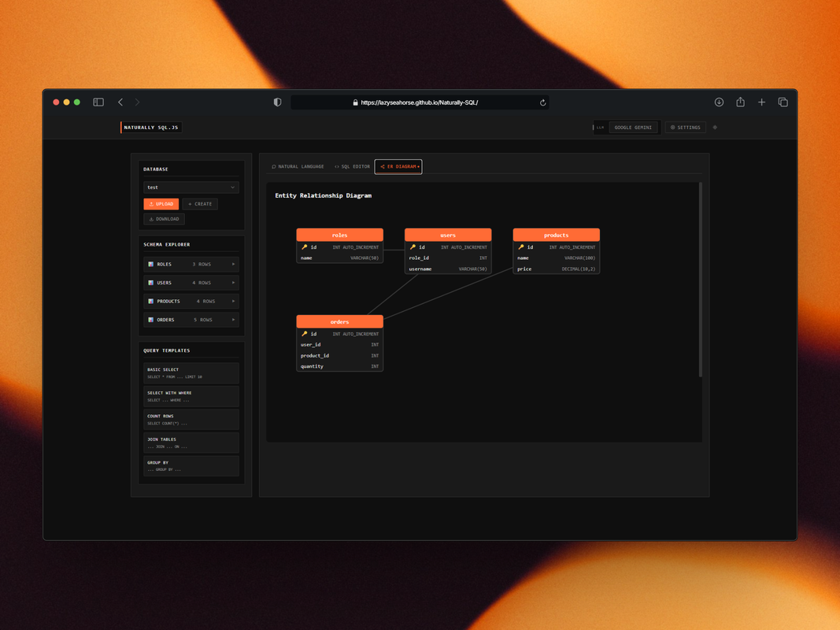The height and width of the screenshot is (630, 840).
Task: Click the Naturally SQL.JS logo
Action: (x=151, y=128)
